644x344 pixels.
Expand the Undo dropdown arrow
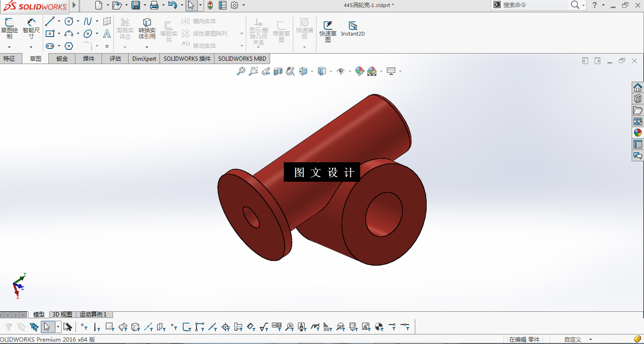pyautogui.click(x=182, y=5)
